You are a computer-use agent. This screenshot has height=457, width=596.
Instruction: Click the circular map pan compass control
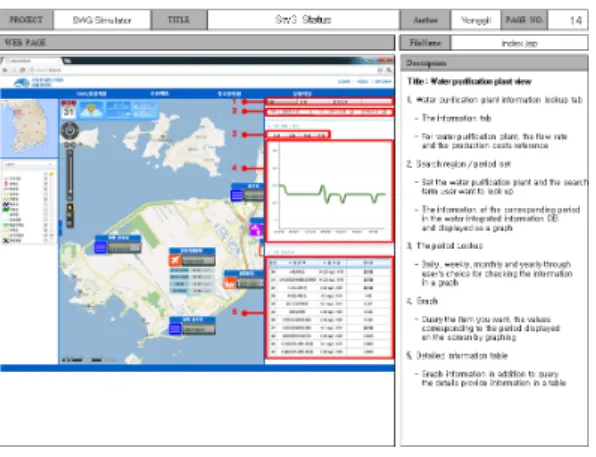coord(70,131)
